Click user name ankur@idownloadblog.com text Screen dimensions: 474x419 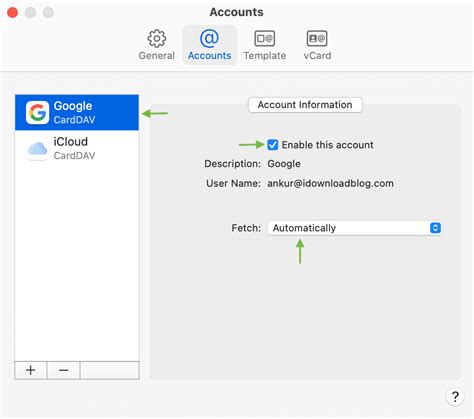click(x=330, y=183)
